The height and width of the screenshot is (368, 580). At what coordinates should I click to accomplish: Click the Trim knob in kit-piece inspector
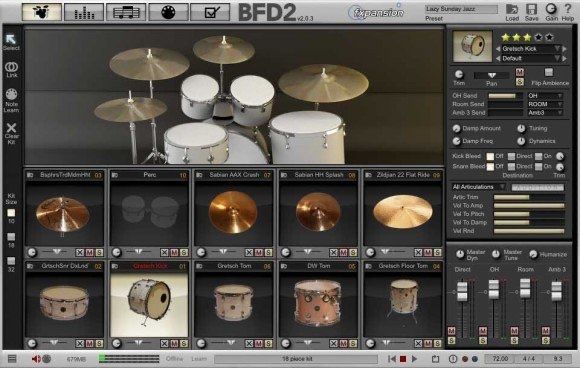point(459,74)
